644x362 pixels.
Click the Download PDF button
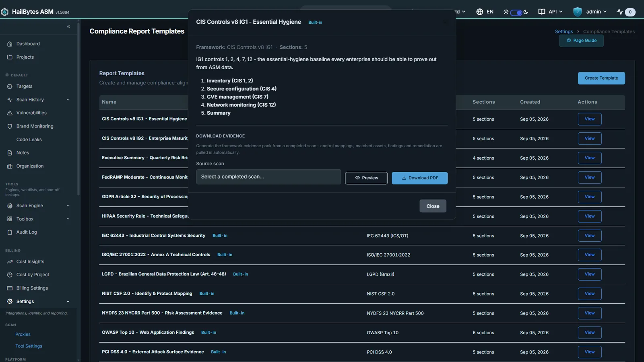click(419, 178)
